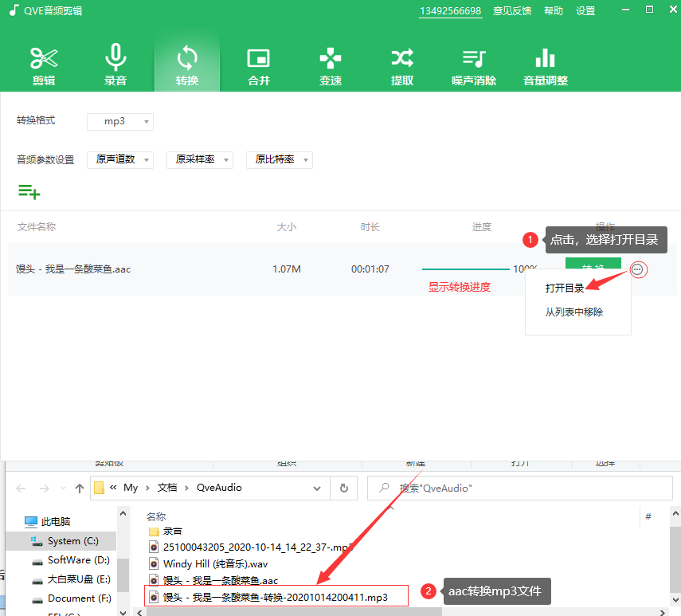
Task: Click the # column header in Explorer
Action: tap(648, 516)
